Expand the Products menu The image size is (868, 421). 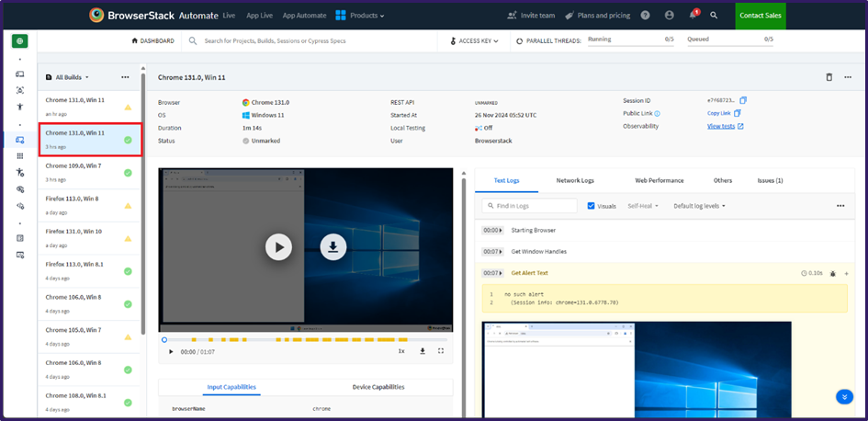tap(360, 16)
